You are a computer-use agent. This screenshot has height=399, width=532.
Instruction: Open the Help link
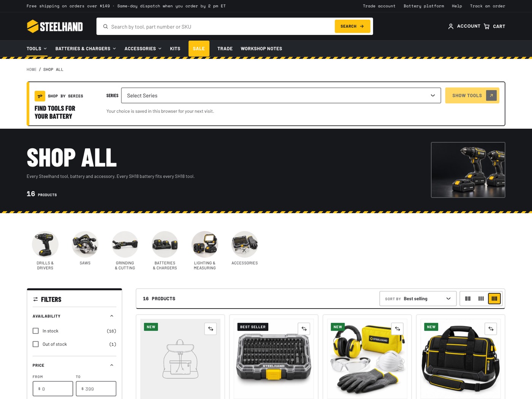pyautogui.click(x=457, y=6)
